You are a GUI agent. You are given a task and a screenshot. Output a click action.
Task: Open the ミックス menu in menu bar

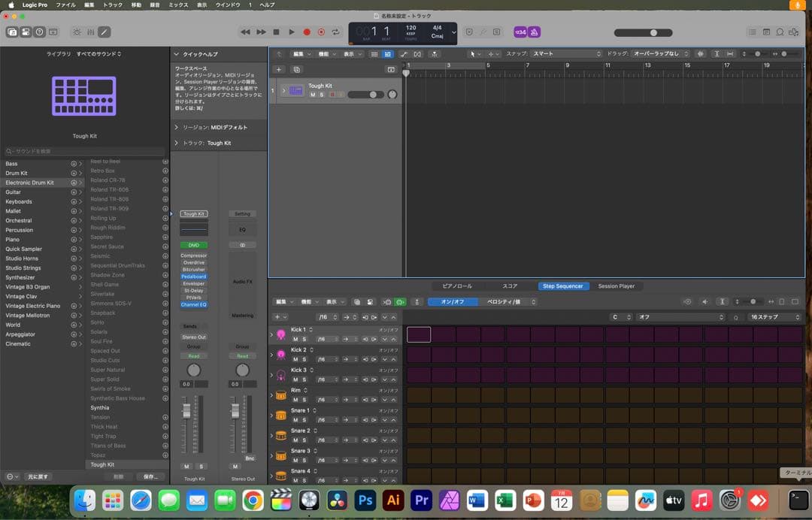(178, 5)
